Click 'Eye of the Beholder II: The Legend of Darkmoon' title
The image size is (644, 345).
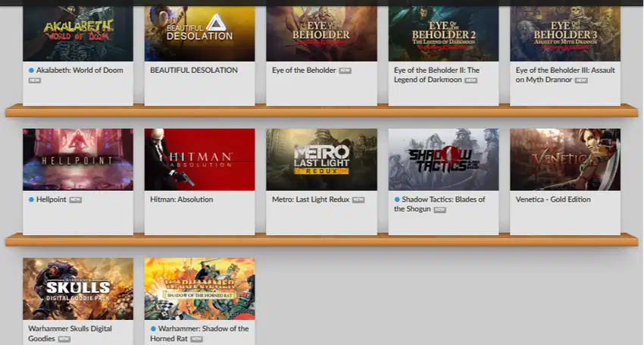click(x=436, y=75)
